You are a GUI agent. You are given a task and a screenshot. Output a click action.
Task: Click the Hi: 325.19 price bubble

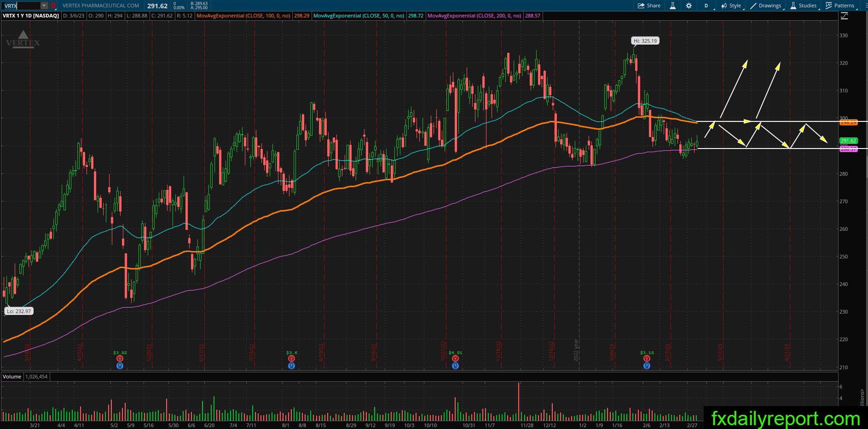click(645, 41)
